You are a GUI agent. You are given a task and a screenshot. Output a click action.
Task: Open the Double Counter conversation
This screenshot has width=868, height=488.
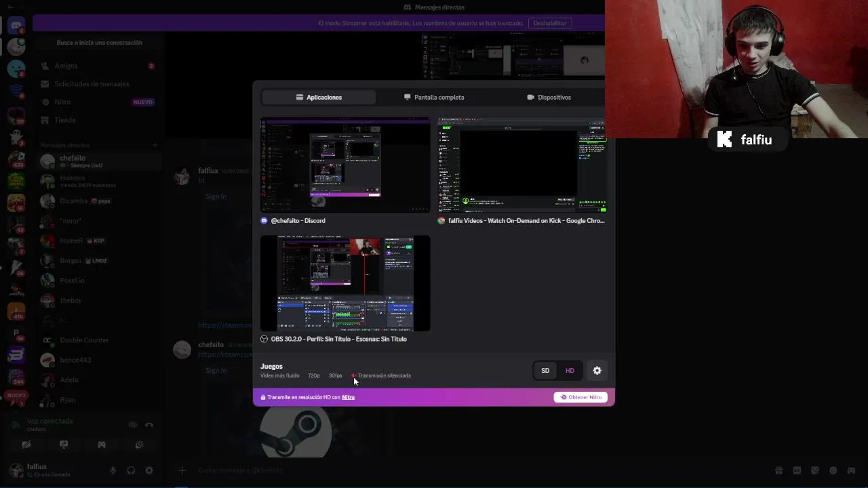(x=98, y=340)
